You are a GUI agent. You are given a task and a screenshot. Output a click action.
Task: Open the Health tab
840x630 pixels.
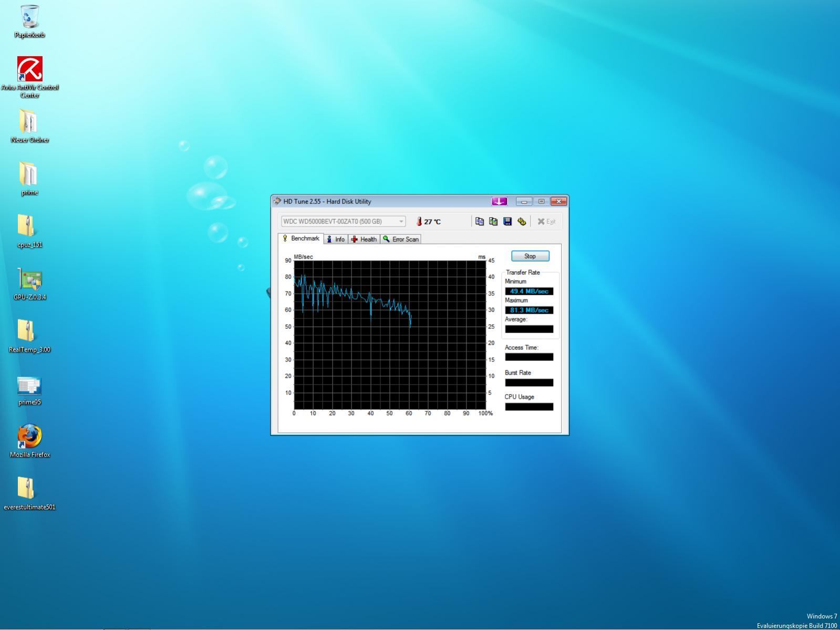364,239
